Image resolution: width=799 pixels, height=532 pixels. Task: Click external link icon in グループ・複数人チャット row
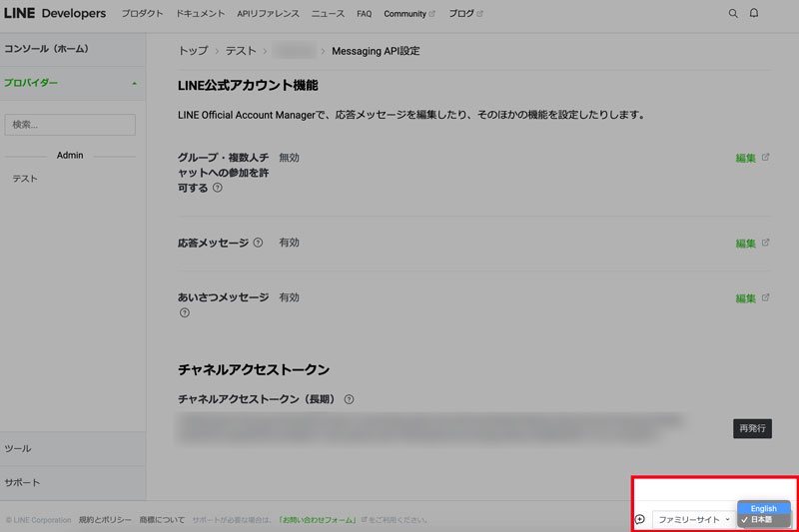coord(765,158)
